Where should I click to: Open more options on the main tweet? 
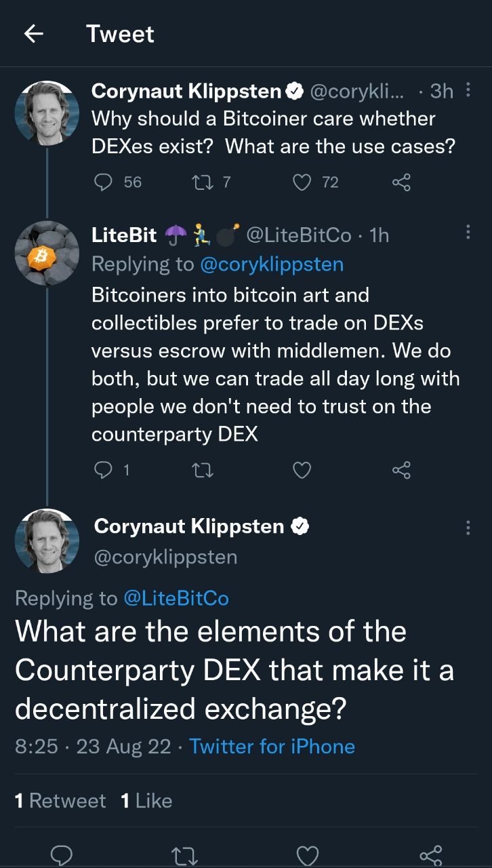pos(468,527)
